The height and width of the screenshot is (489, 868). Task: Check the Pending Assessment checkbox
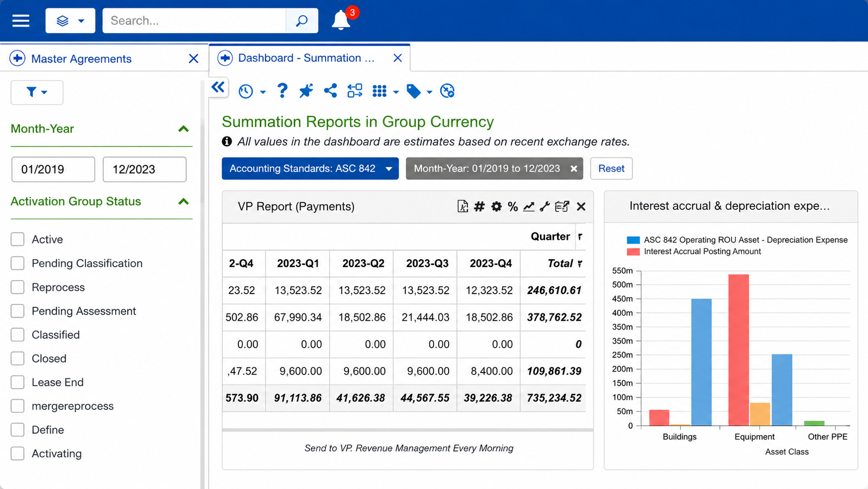click(18, 311)
